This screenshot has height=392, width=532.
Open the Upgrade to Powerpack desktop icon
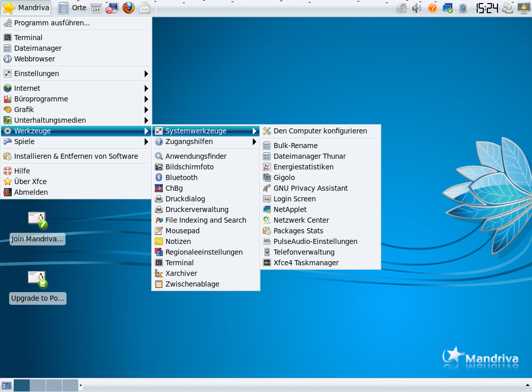click(38, 280)
